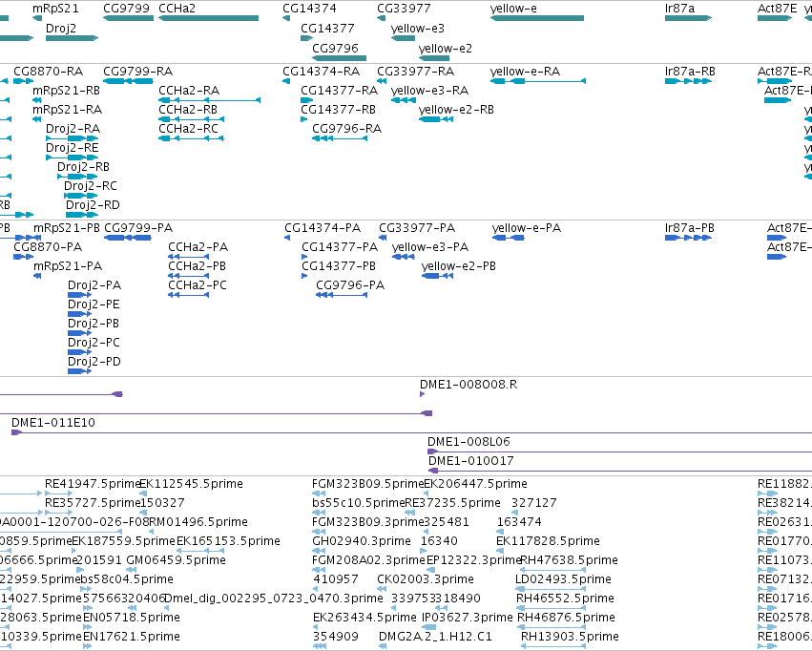Select the CG33977 gene label
The image size is (812, 651).
(x=404, y=9)
